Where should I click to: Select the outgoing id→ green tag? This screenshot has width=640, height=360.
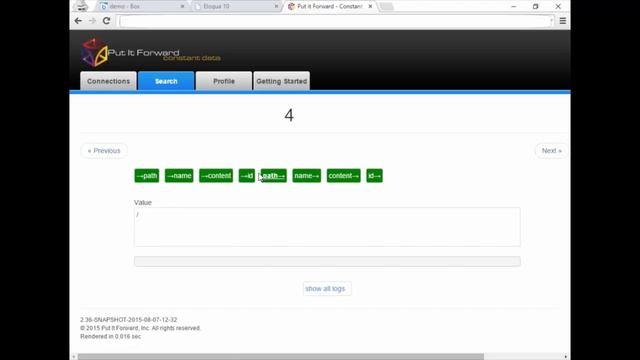375,176
